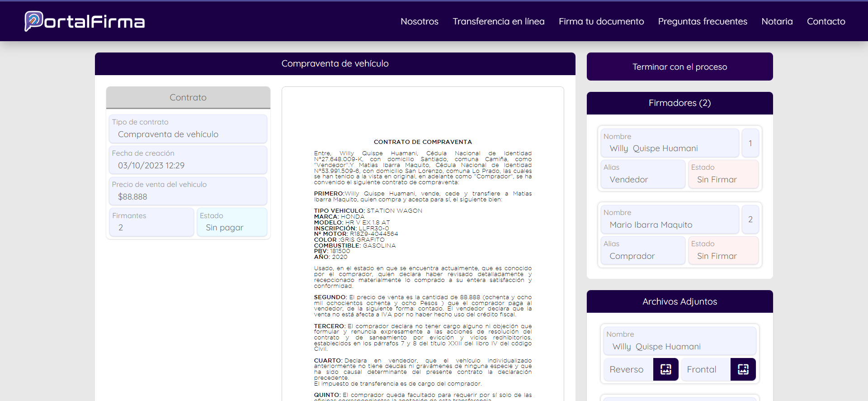The width and height of the screenshot is (868, 401).
Task: Open Firma tu documento page
Action: (x=601, y=21)
